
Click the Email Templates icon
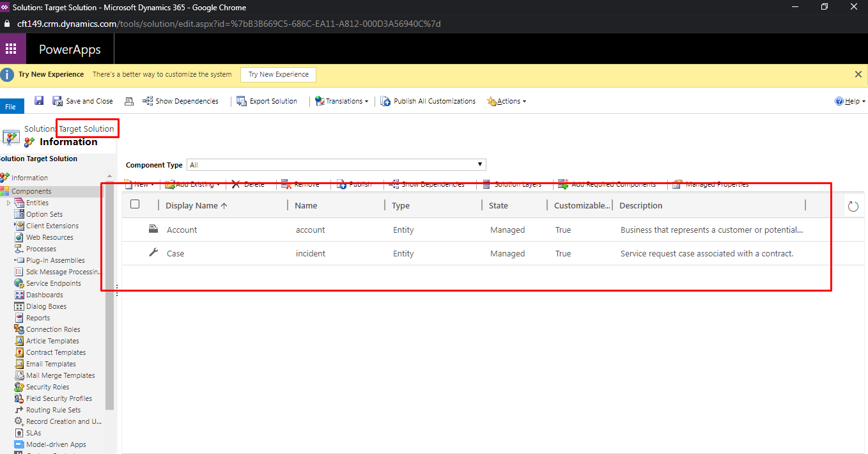(x=19, y=364)
